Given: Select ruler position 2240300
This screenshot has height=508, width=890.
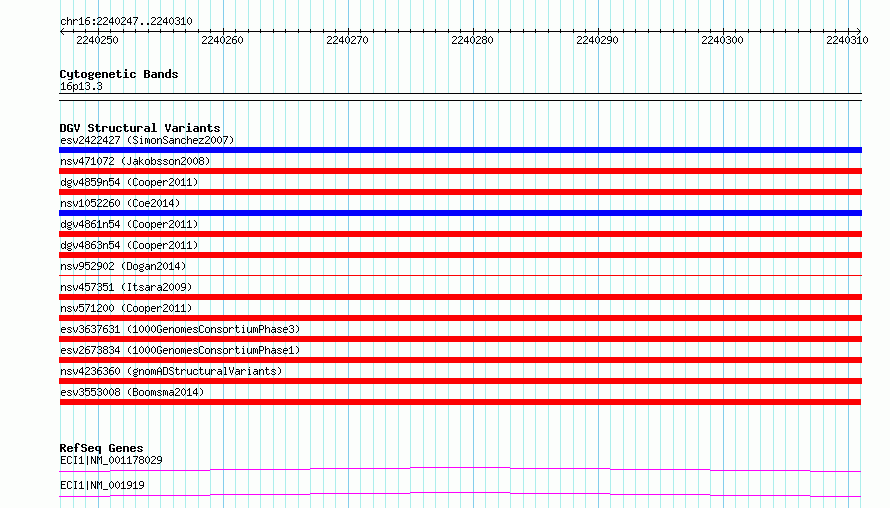Looking at the screenshot, I should [x=722, y=40].
